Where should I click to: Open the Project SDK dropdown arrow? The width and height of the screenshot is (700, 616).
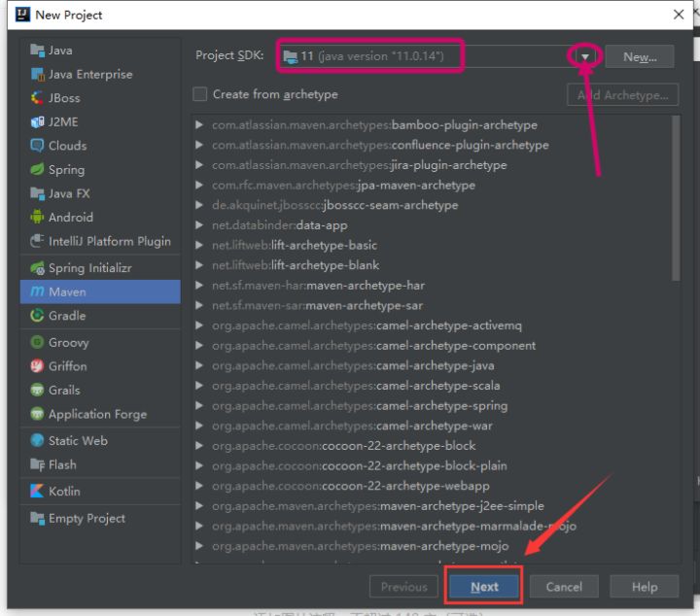[x=585, y=56]
